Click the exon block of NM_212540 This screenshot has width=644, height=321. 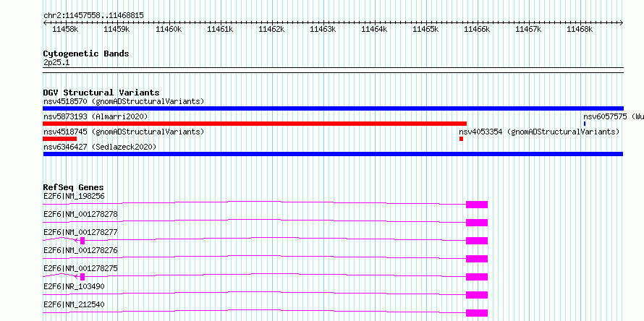[x=477, y=313]
